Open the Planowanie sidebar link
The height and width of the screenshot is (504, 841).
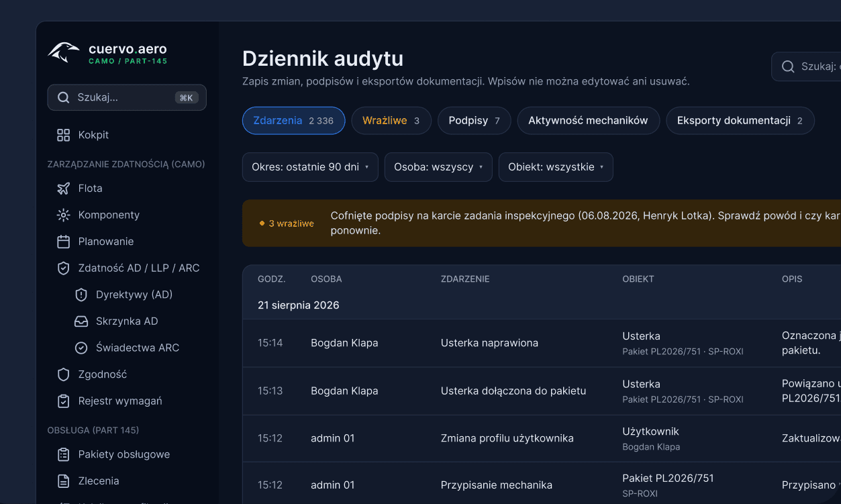pyautogui.click(x=106, y=242)
